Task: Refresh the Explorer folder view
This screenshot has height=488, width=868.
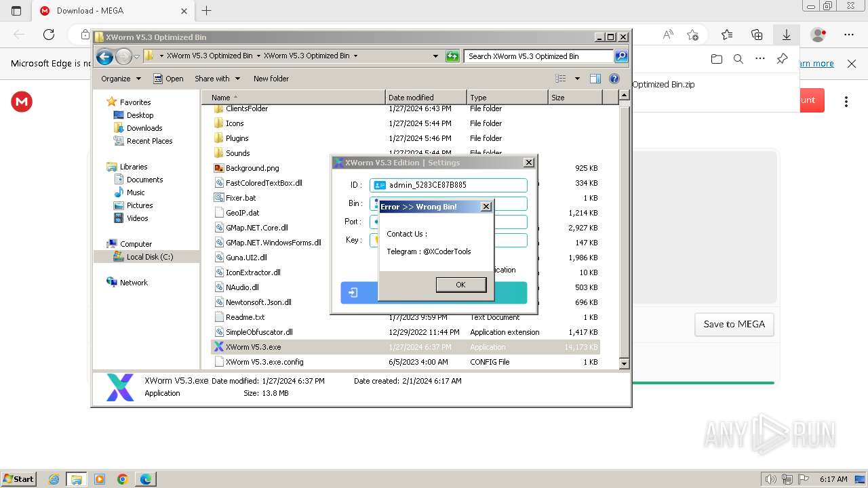Action: [452, 56]
